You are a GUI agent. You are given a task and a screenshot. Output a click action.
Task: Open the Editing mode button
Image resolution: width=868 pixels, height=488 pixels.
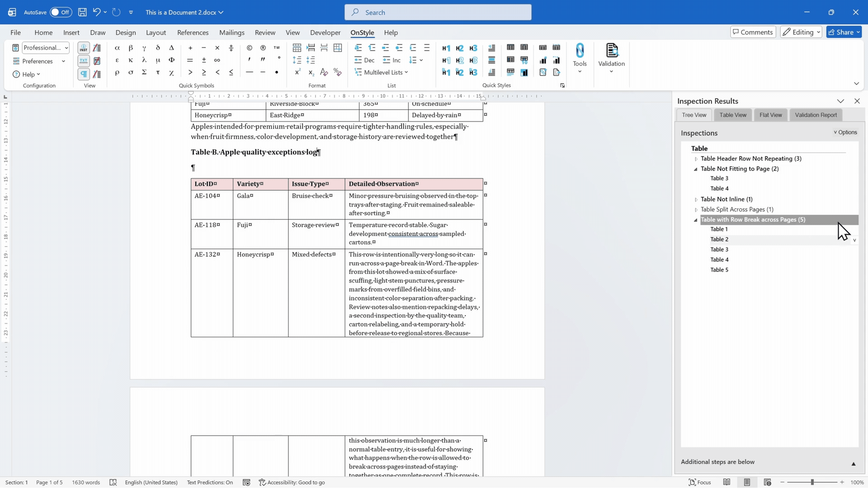click(801, 32)
